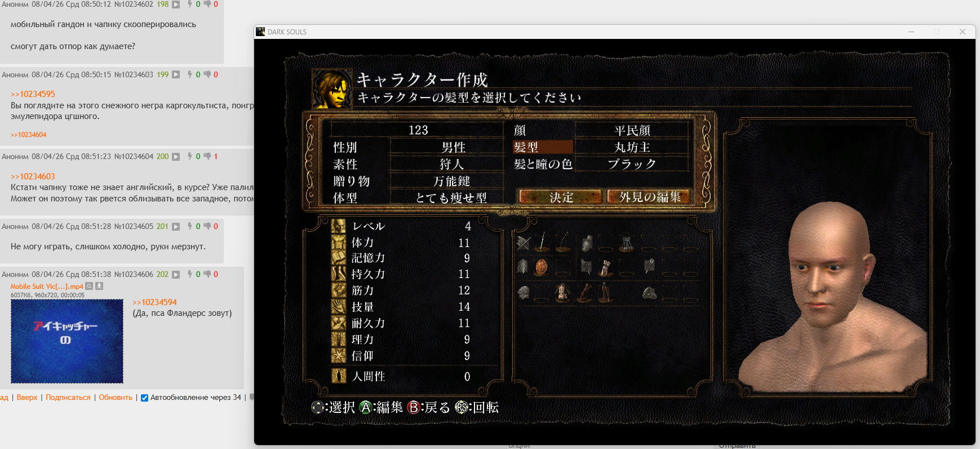This screenshot has height=449, width=980.
Task: Click thumbs-down icon on post №10234604
Action: (207, 156)
